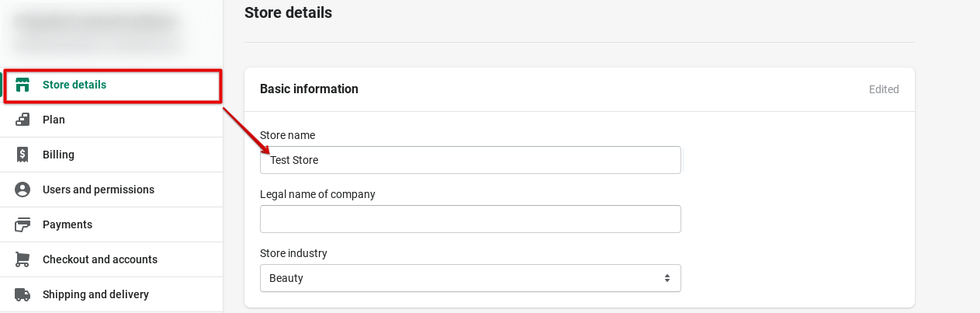The width and height of the screenshot is (980, 313).
Task: Click the Edited status label
Action: tap(883, 89)
